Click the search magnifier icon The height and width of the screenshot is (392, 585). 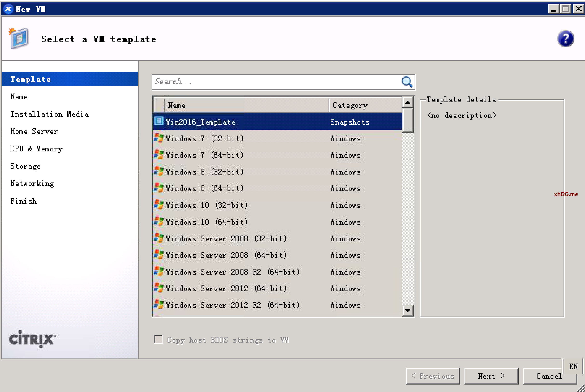(x=407, y=82)
